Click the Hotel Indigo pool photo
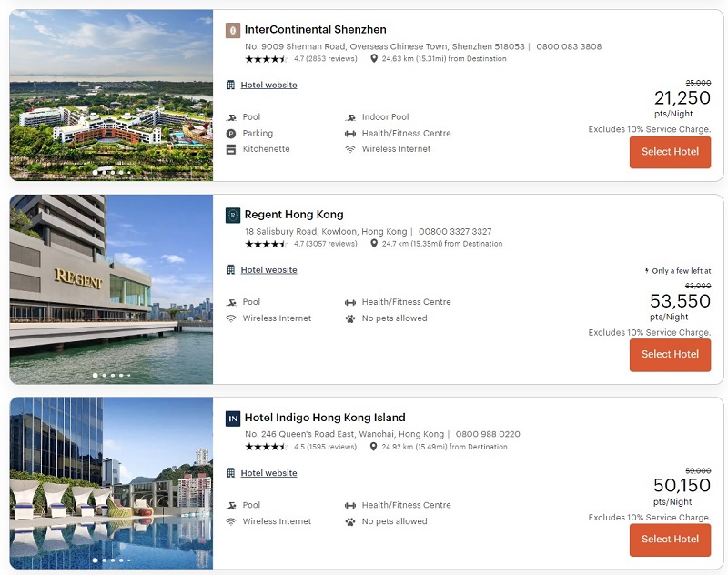 tap(111, 483)
